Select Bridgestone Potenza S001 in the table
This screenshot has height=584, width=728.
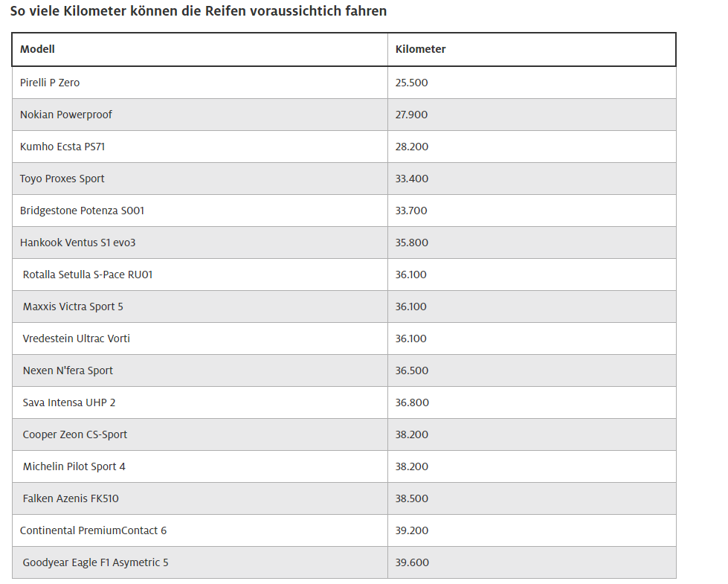click(x=82, y=211)
